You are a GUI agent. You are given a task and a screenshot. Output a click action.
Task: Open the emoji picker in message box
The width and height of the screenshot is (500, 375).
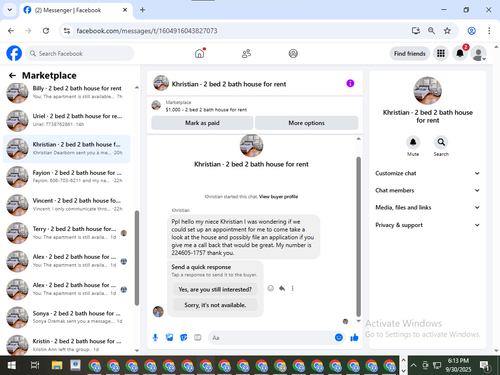coord(339,338)
